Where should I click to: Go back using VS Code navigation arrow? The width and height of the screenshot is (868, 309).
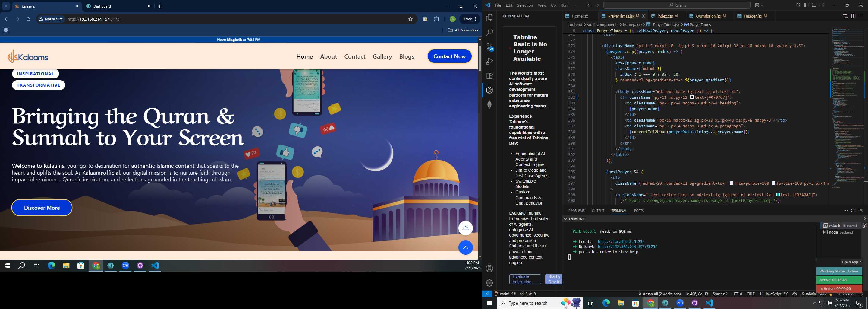(x=589, y=5)
